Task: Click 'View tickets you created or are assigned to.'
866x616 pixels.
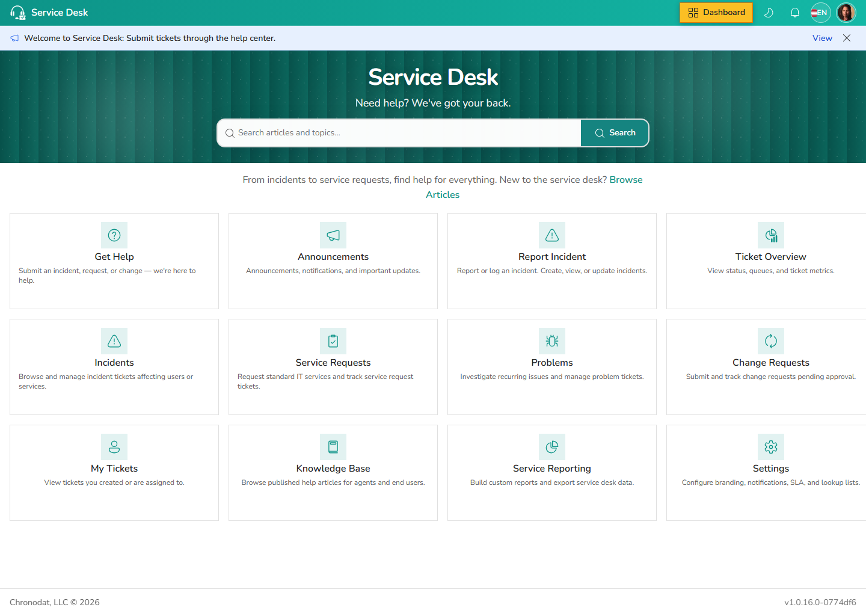Action: (114, 482)
